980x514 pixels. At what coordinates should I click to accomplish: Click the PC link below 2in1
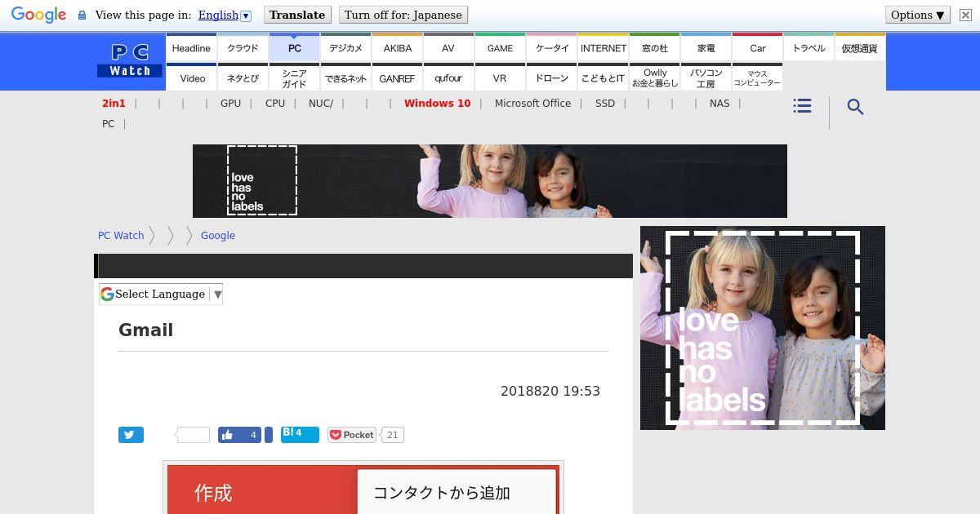(108, 124)
